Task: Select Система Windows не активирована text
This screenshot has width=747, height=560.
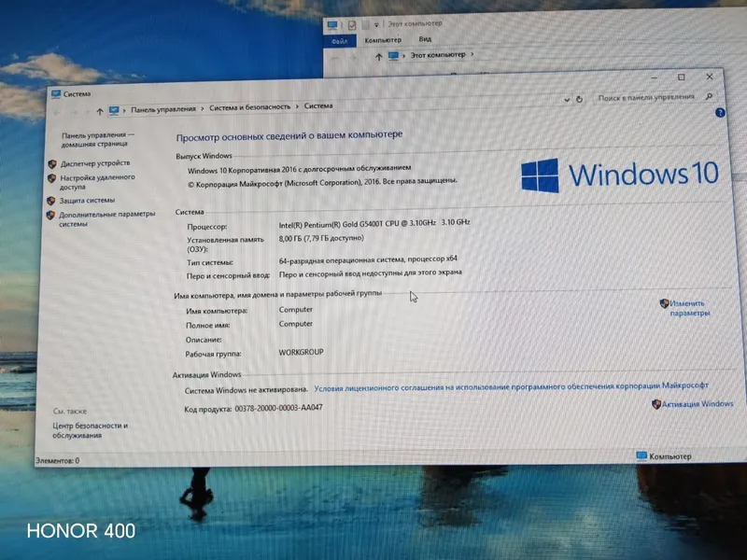Action: click(x=247, y=390)
